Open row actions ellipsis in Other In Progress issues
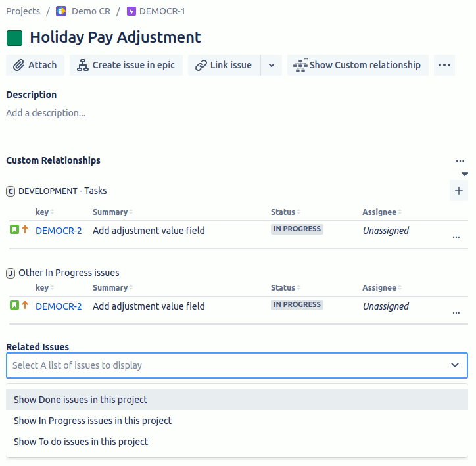This screenshot has height=466, width=476. click(x=456, y=312)
